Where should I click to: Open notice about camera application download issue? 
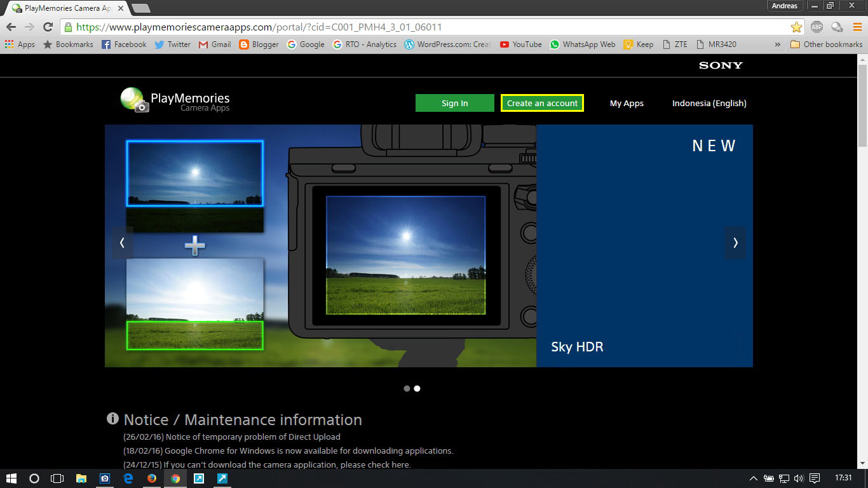point(267,464)
